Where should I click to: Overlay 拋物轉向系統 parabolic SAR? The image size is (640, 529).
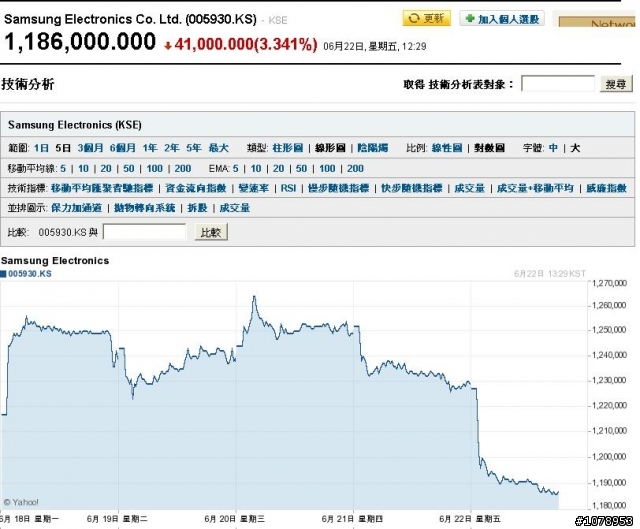pos(144,208)
